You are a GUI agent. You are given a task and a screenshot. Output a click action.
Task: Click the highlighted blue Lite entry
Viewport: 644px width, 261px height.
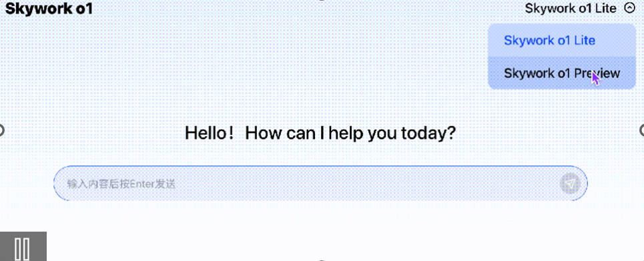(549, 40)
